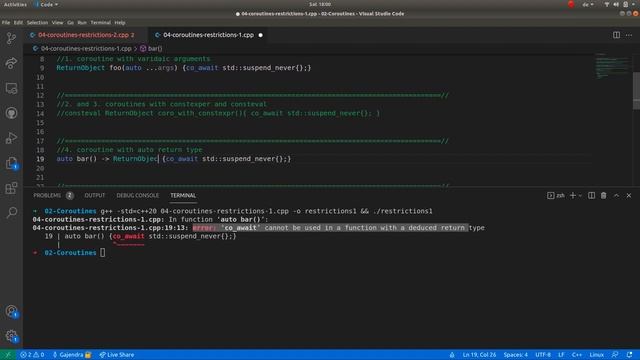
Task: Split the editor to the right
Action: (616, 35)
